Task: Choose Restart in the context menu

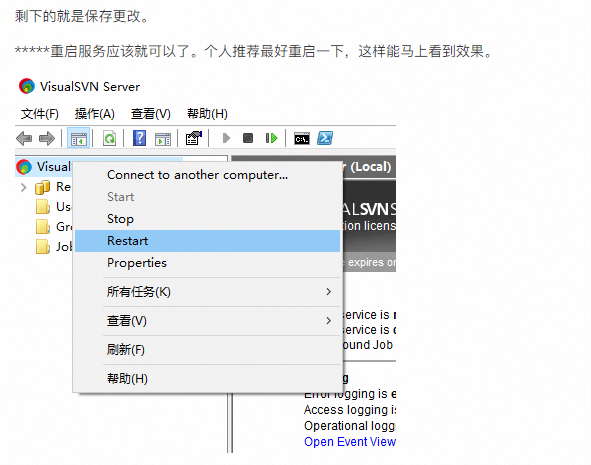Action: tap(207, 241)
